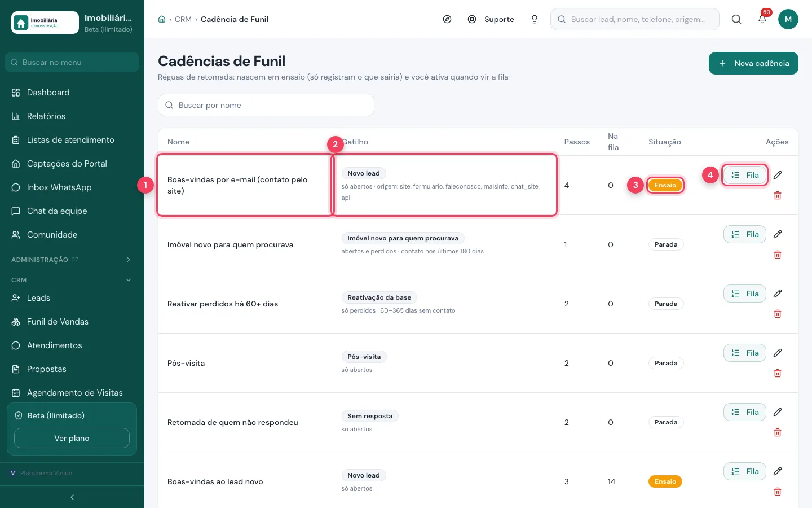Click the Parada badge of Pós-visita

point(666,363)
